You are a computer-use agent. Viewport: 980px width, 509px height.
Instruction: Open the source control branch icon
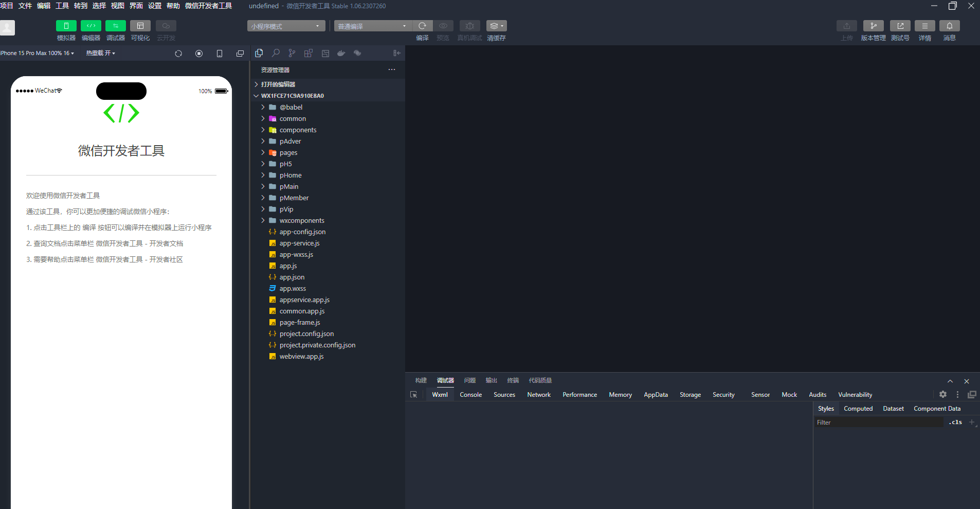point(292,53)
